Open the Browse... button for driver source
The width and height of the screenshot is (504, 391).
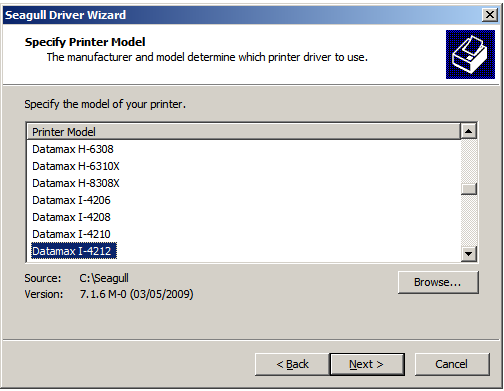[438, 282]
